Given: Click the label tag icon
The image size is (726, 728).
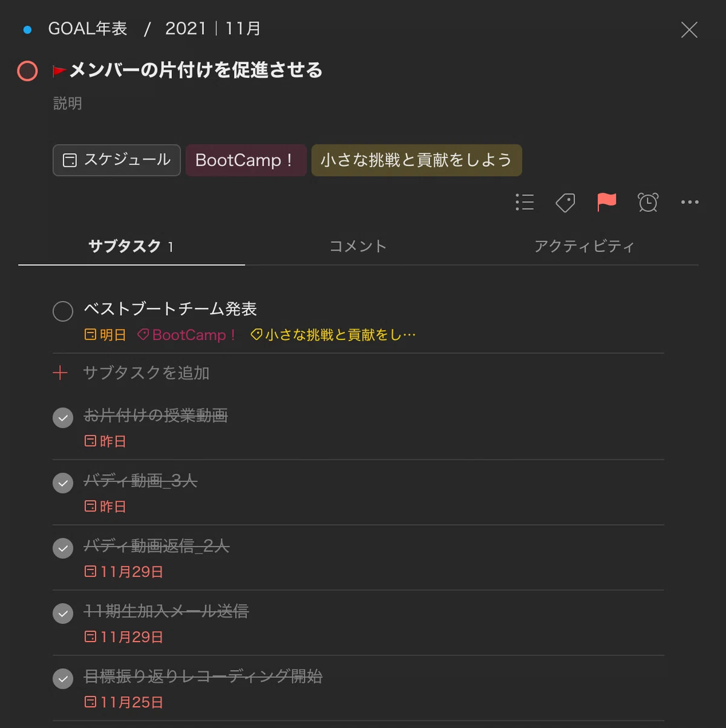Looking at the screenshot, I should click(565, 202).
